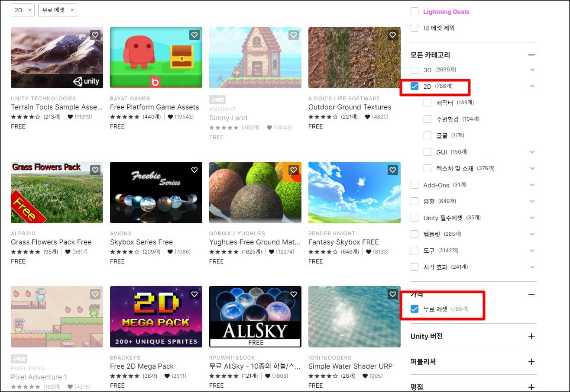This screenshot has height=392, width=570.
Task: Remove the 무료 에셋 filter chip
Action: (72, 10)
